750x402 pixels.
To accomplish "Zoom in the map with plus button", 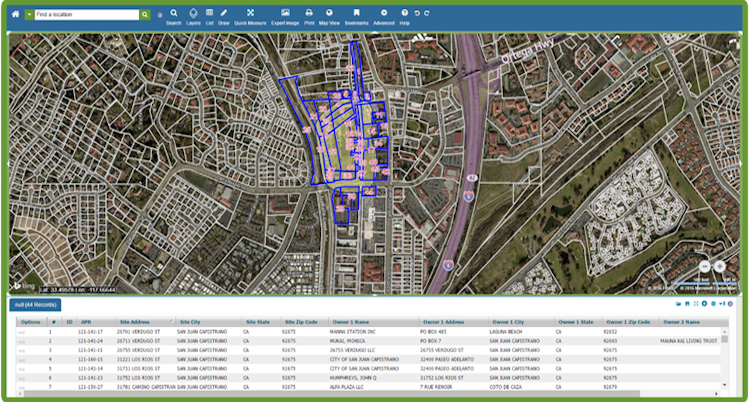I will (x=720, y=266).
